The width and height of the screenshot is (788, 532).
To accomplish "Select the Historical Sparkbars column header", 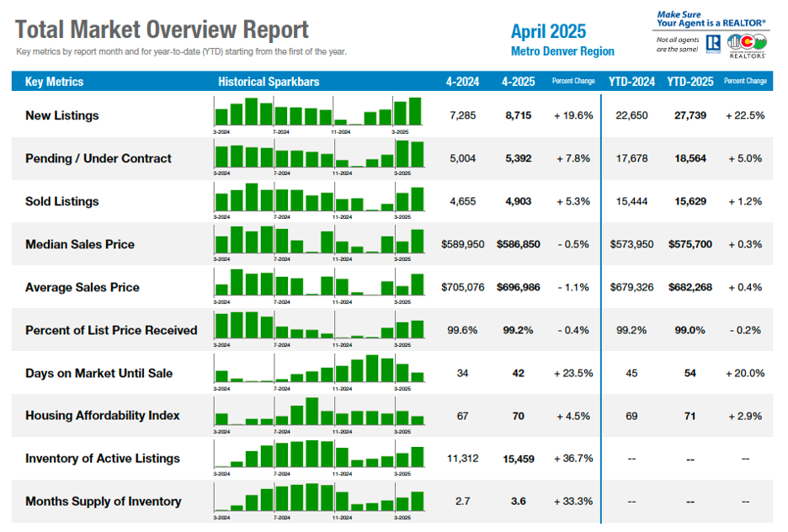I will (269, 82).
